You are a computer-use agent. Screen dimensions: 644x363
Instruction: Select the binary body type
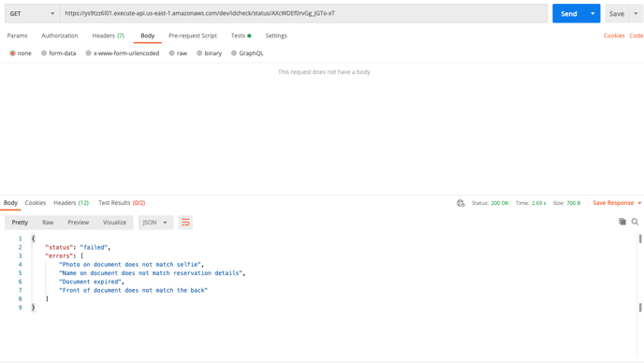point(209,53)
